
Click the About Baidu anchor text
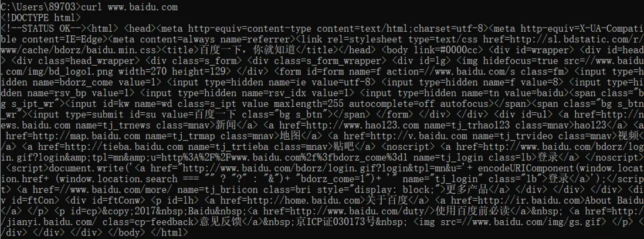click(614, 200)
